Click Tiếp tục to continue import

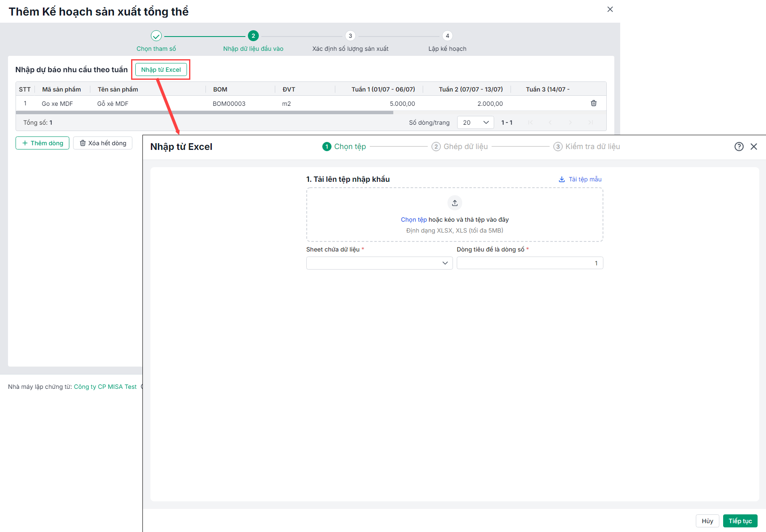(740, 521)
